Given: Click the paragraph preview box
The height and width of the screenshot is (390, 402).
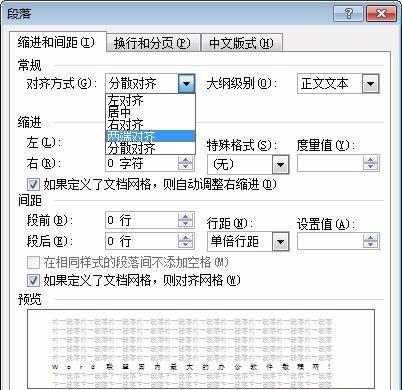Looking at the screenshot, I should point(201,349).
